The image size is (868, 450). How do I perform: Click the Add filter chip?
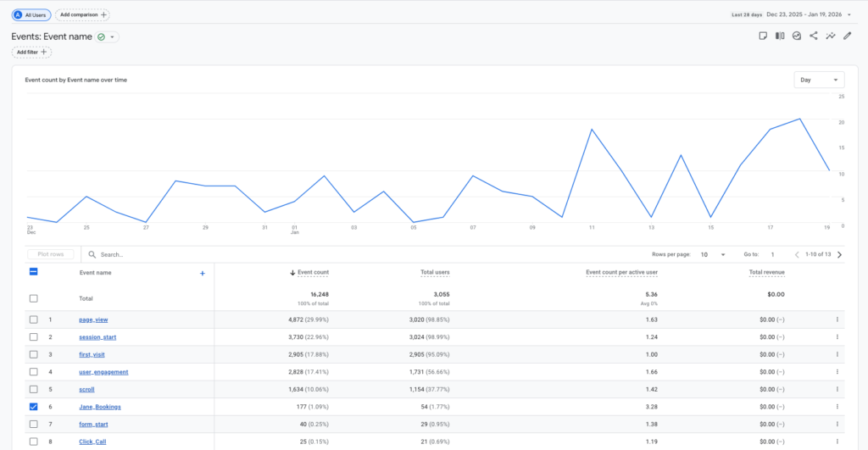click(31, 53)
